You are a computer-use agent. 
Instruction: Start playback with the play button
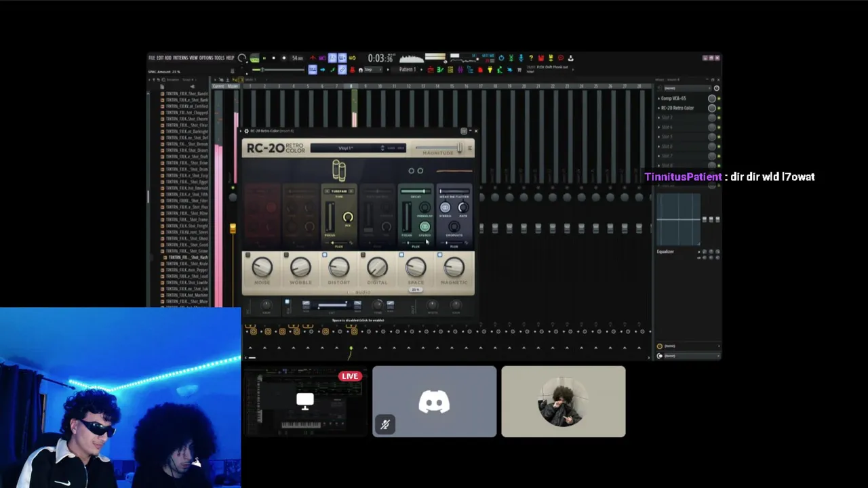(264, 58)
